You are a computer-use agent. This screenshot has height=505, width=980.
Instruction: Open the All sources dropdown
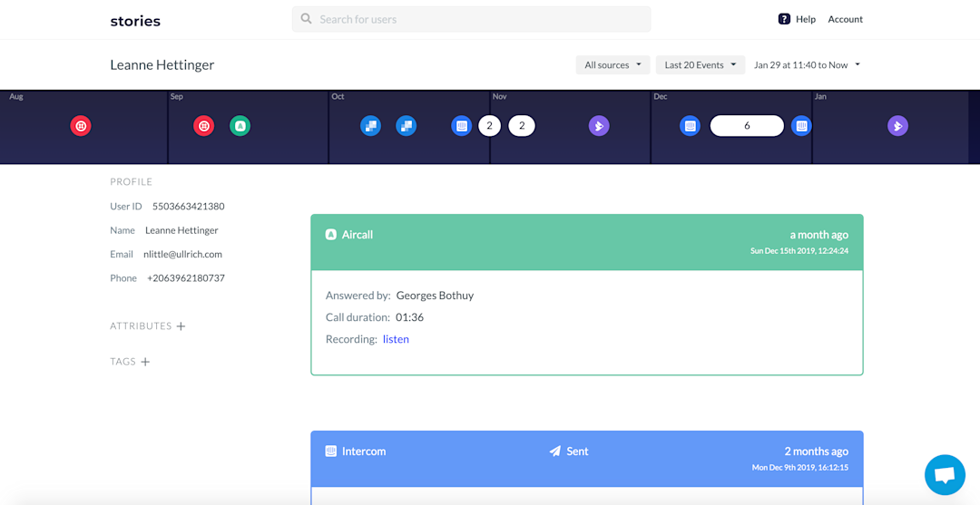[613, 65]
